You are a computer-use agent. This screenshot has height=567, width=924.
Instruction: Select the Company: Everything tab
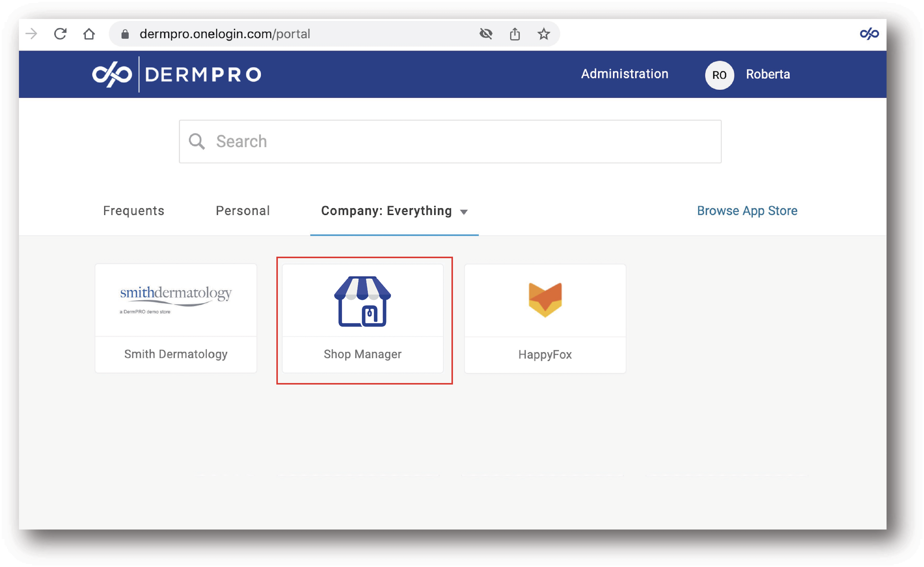(386, 211)
